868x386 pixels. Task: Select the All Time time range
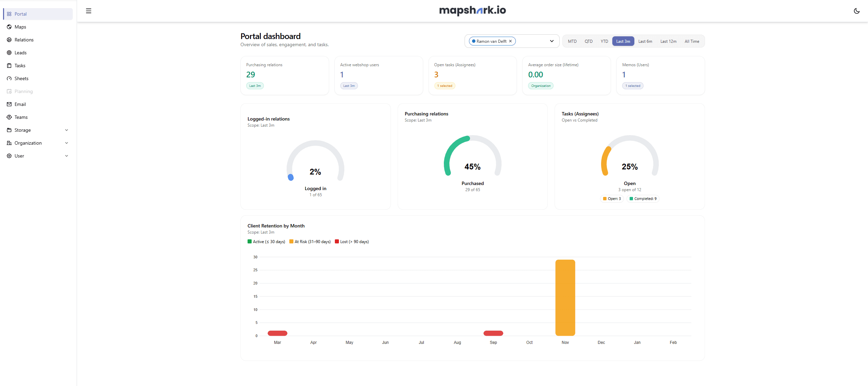[692, 41]
